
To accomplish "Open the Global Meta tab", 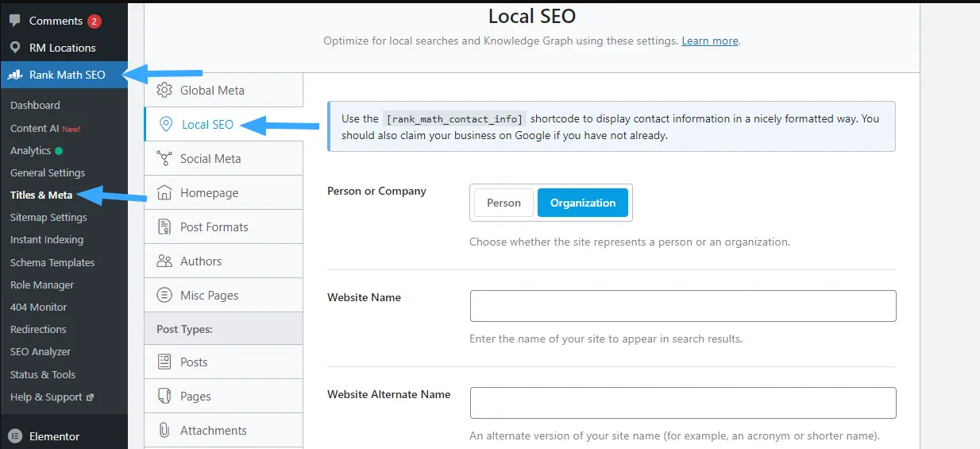I will click(x=223, y=90).
